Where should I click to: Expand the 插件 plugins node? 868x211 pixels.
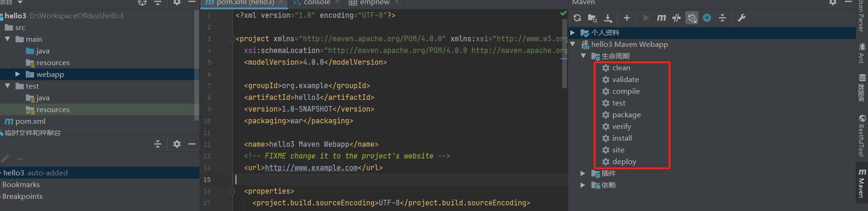[x=583, y=173]
